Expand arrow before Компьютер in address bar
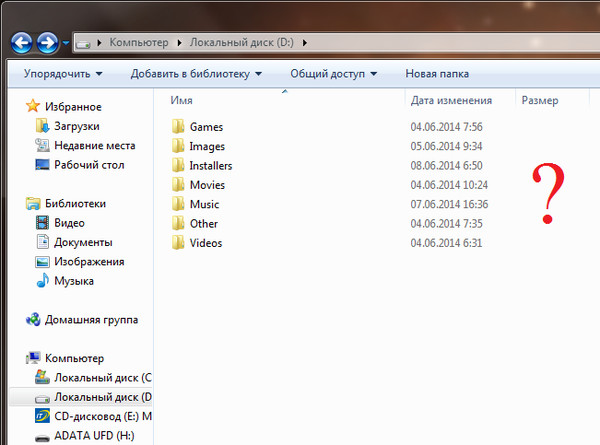The width and height of the screenshot is (600, 445). point(99,42)
